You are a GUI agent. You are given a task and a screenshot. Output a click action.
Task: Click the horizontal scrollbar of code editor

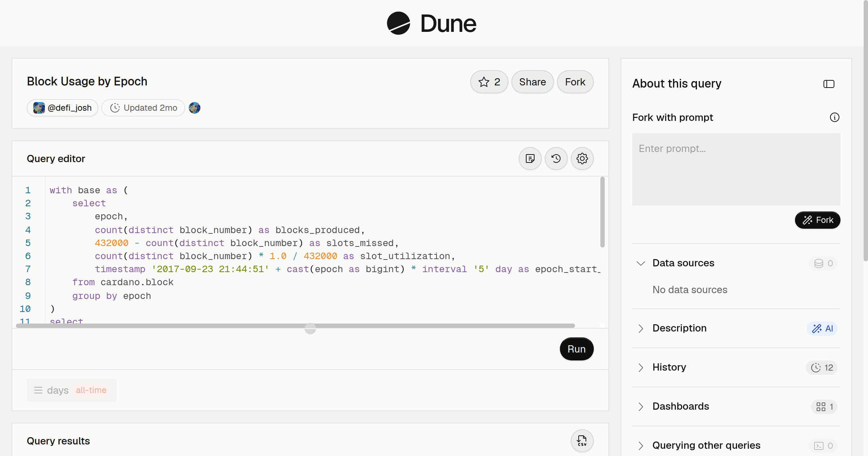[295, 326]
